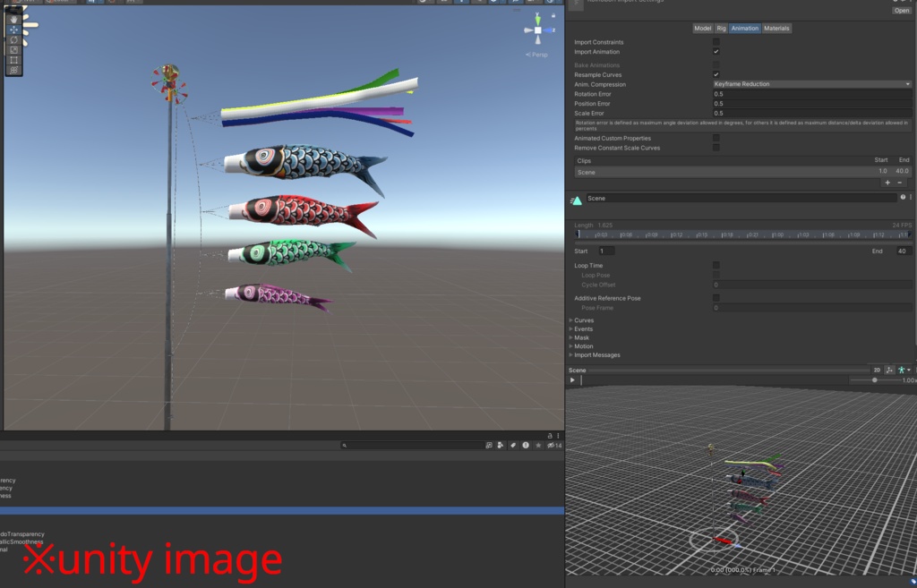Click the clip End frame field
Screen dimensions: 917x588
point(904,251)
